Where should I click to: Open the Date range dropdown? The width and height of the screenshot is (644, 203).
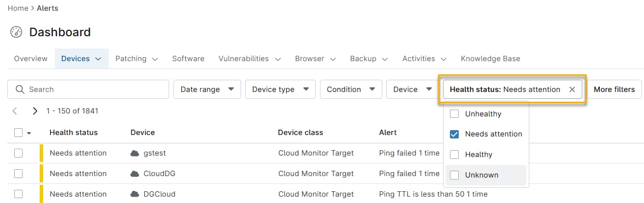click(207, 90)
